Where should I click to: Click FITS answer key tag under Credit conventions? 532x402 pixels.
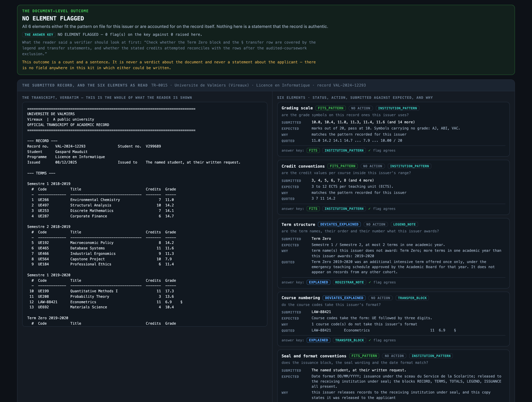(x=313, y=209)
